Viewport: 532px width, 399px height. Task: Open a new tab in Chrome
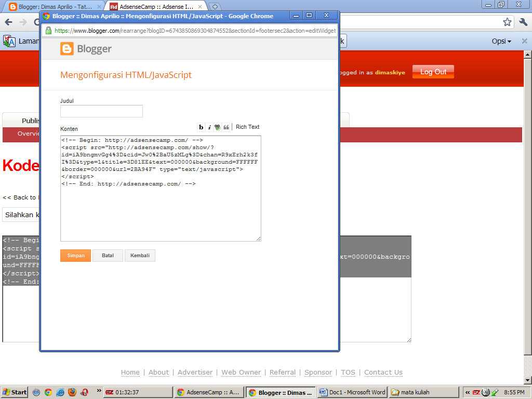tap(215, 6)
